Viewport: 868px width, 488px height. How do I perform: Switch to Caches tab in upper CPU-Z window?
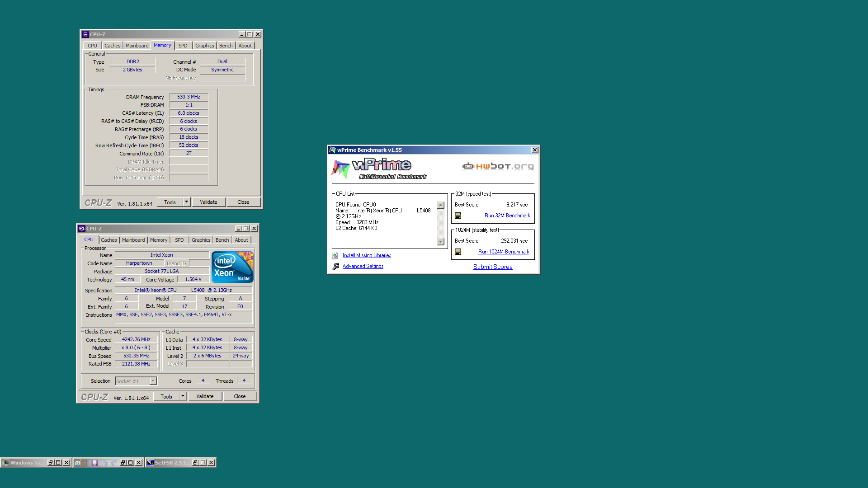click(x=113, y=46)
